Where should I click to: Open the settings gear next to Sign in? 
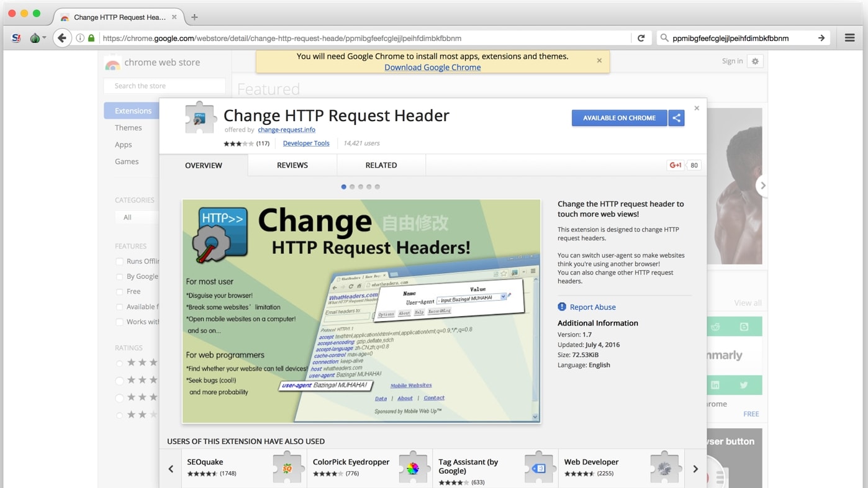coord(755,61)
